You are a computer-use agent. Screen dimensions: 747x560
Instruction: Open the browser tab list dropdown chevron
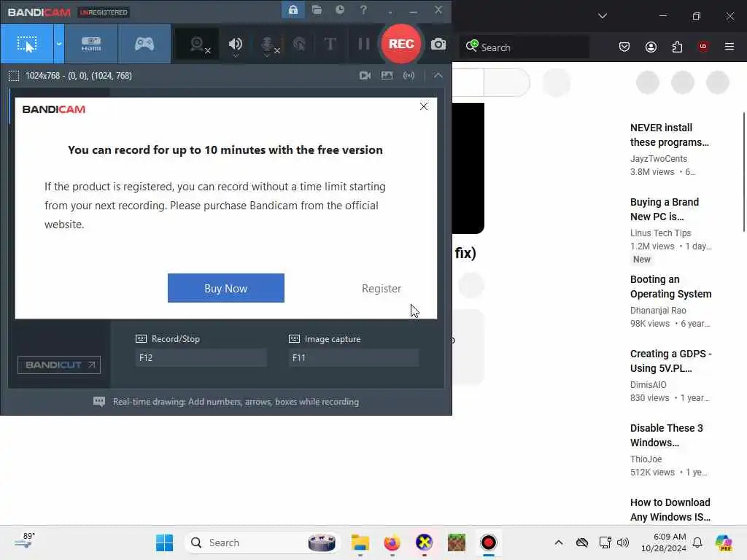pyautogui.click(x=603, y=16)
